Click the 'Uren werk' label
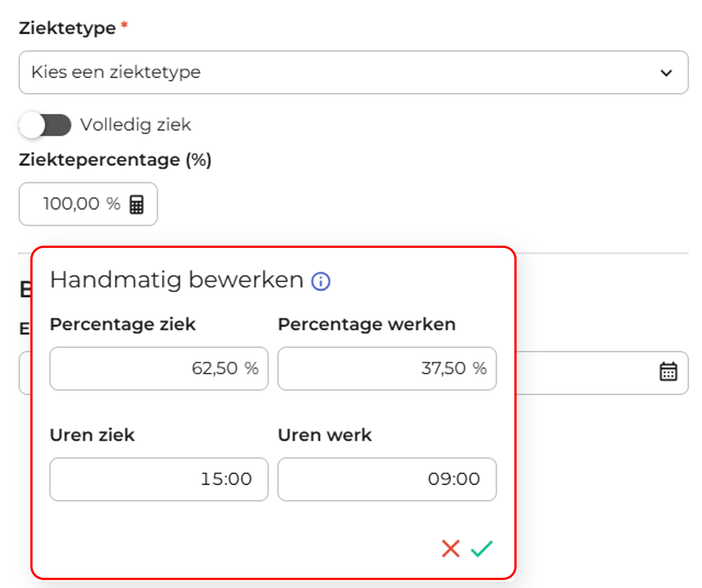 [325, 435]
